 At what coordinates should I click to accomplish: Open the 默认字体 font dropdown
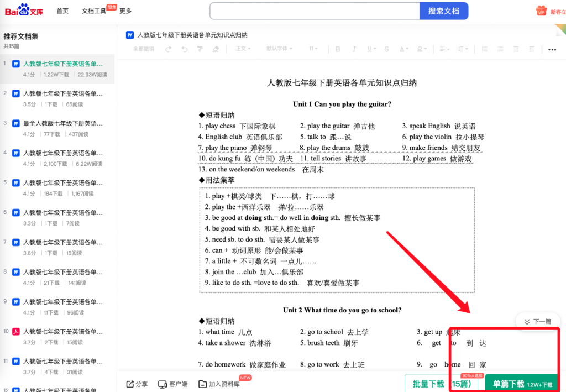tap(279, 48)
